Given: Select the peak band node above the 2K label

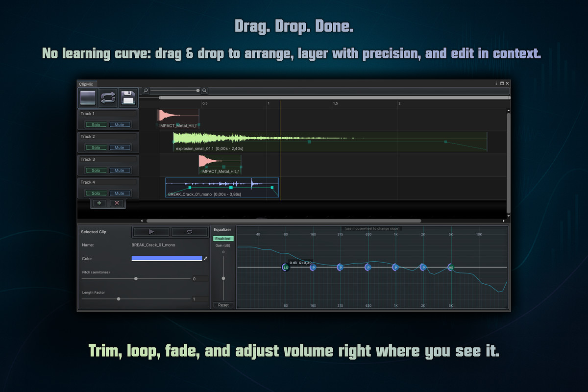Looking at the screenshot, I should point(422,267).
